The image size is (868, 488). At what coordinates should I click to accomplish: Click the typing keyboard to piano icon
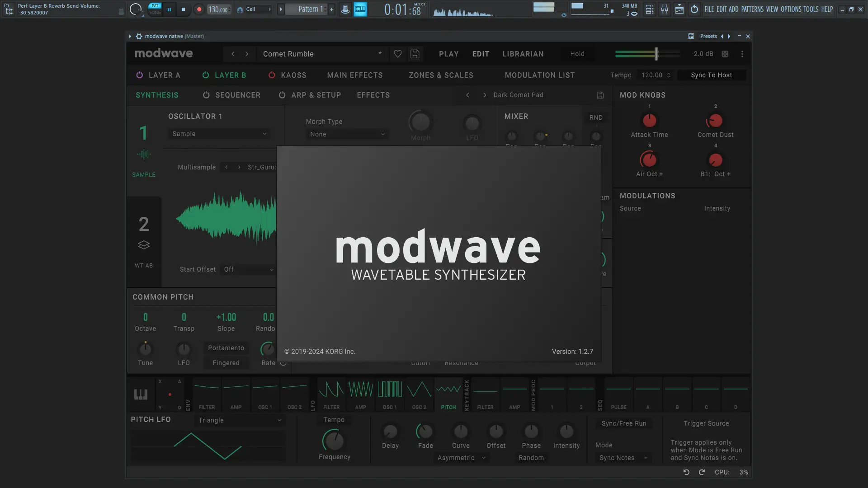(x=360, y=9)
